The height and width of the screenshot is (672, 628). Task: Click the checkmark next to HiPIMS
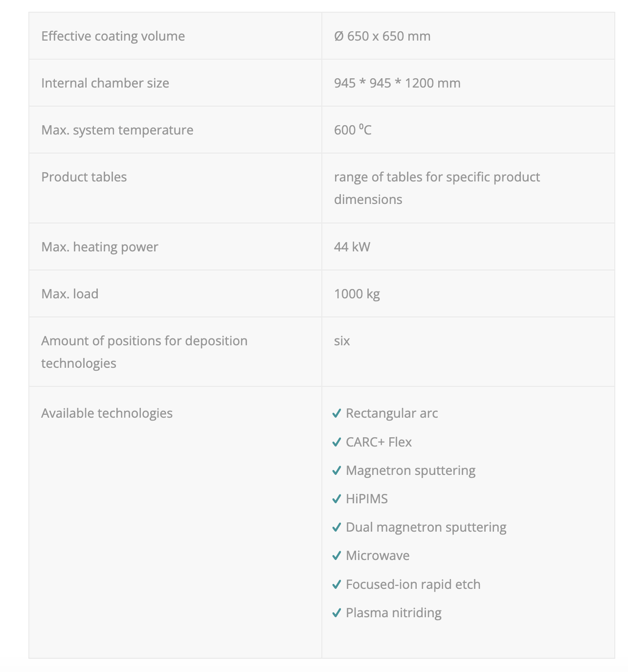336,499
